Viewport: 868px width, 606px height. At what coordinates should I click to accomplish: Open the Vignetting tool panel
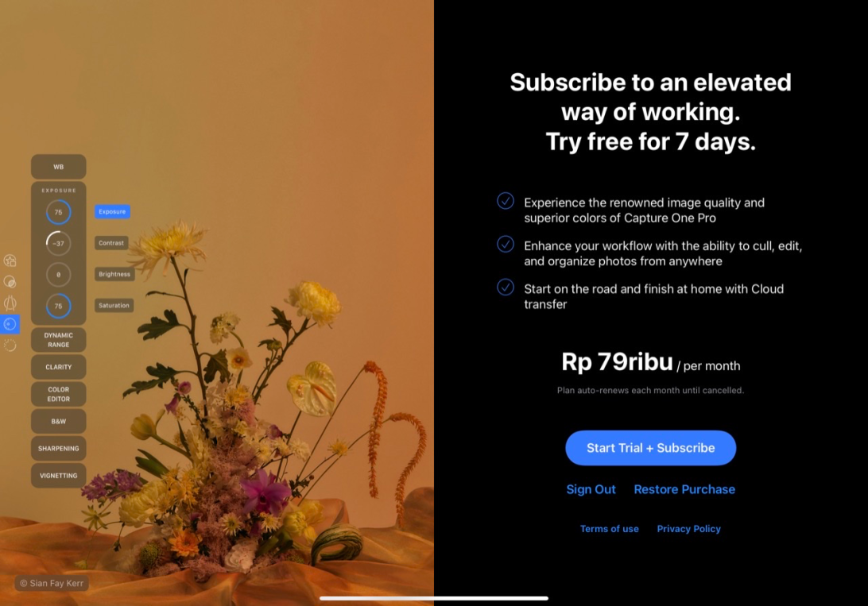pyautogui.click(x=58, y=476)
